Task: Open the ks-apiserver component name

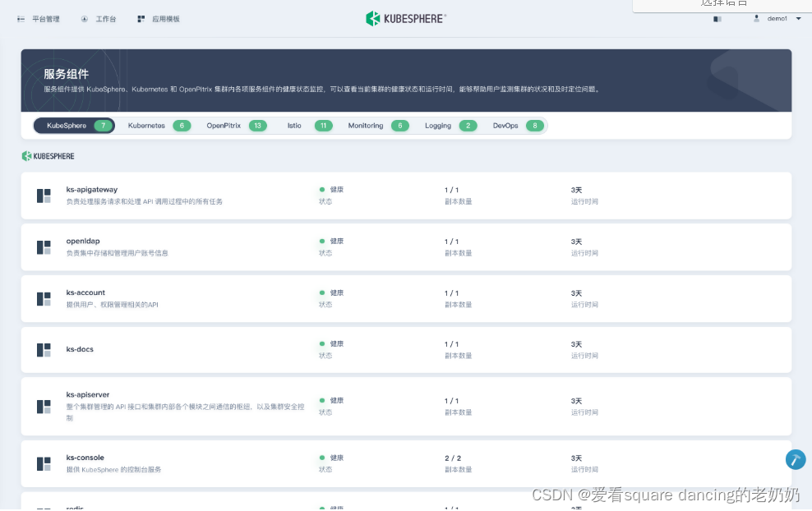Action: pos(87,394)
